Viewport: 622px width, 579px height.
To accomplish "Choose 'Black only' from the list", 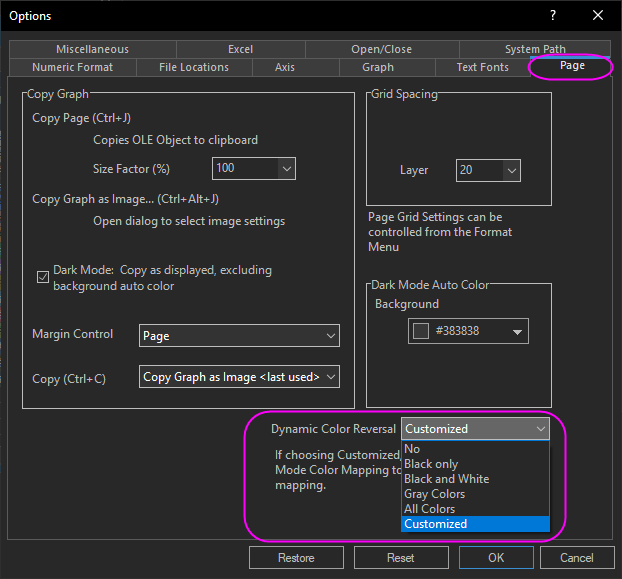I will (431, 464).
